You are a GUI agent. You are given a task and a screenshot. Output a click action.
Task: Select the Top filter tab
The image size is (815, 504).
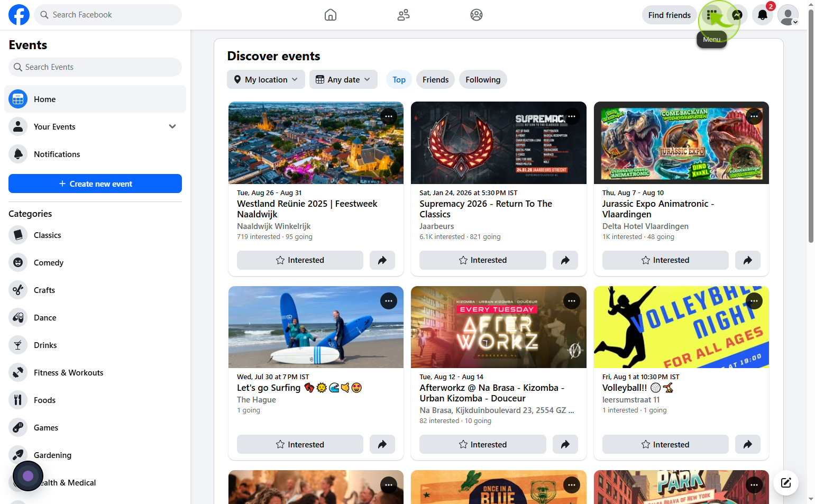(399, 79)
